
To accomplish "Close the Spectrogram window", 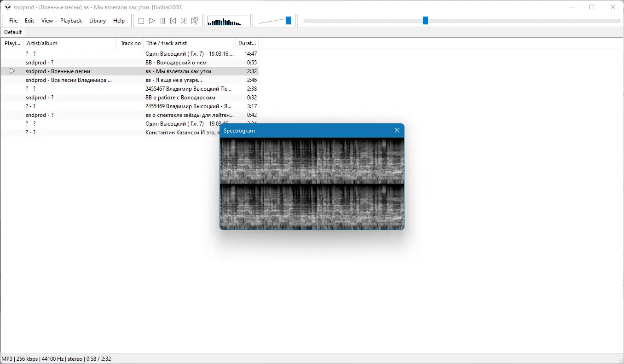I will pyautogui.click(x=397, y=131).
